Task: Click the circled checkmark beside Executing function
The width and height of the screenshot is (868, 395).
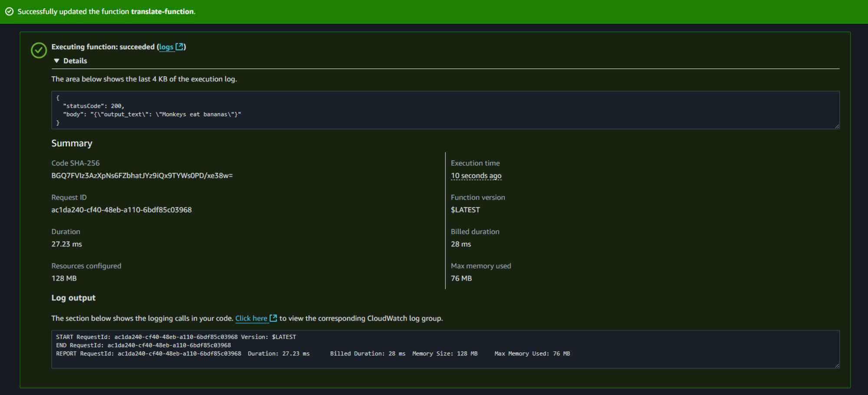Action: [x=39, y=50]
